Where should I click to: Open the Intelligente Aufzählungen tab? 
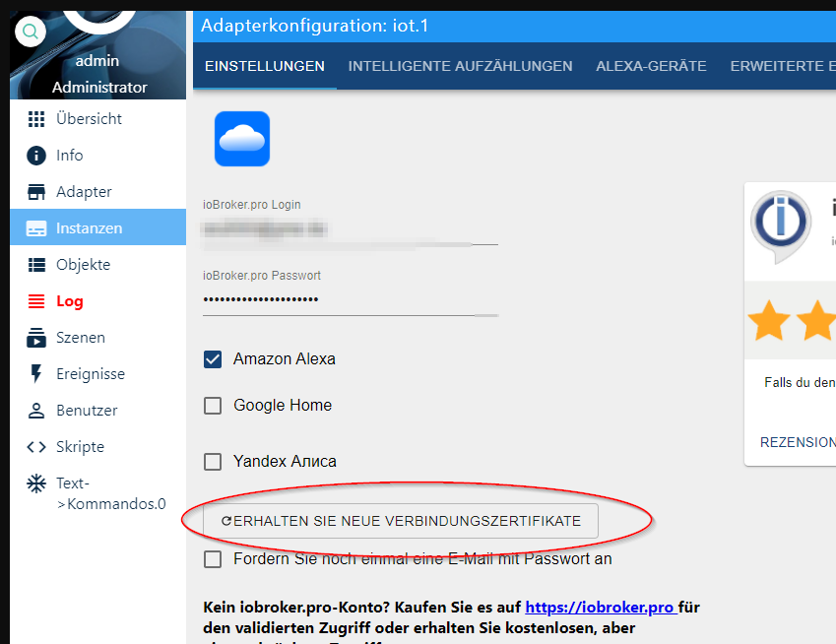point(460,66)
